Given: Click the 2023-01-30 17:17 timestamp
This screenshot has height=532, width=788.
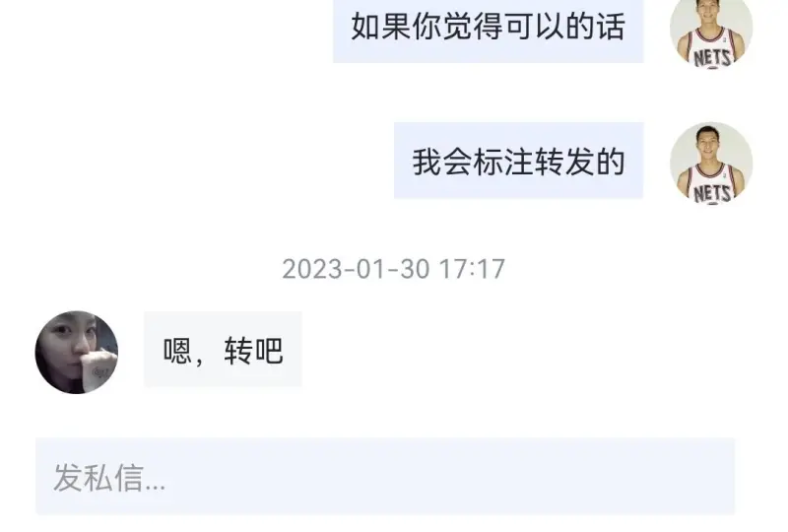Looking at the screenshot, I should point(393,269).
